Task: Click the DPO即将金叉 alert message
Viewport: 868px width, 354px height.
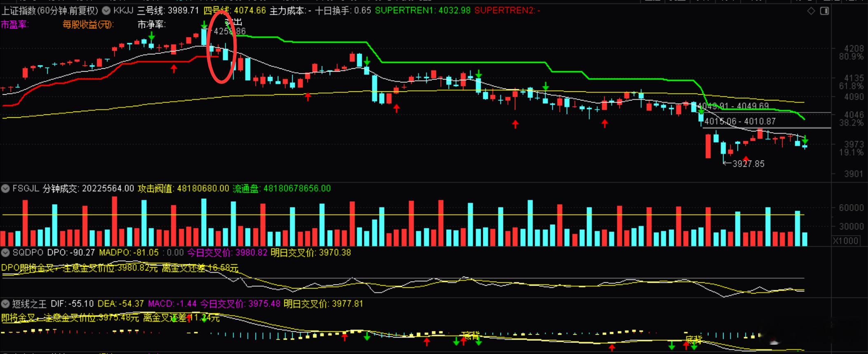Action: coord(120,268)
